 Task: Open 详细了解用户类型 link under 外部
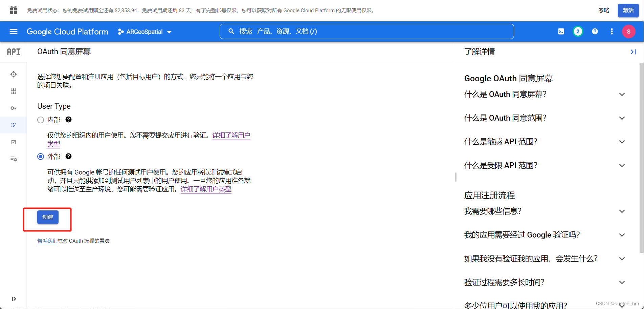(x=206, y=189)
